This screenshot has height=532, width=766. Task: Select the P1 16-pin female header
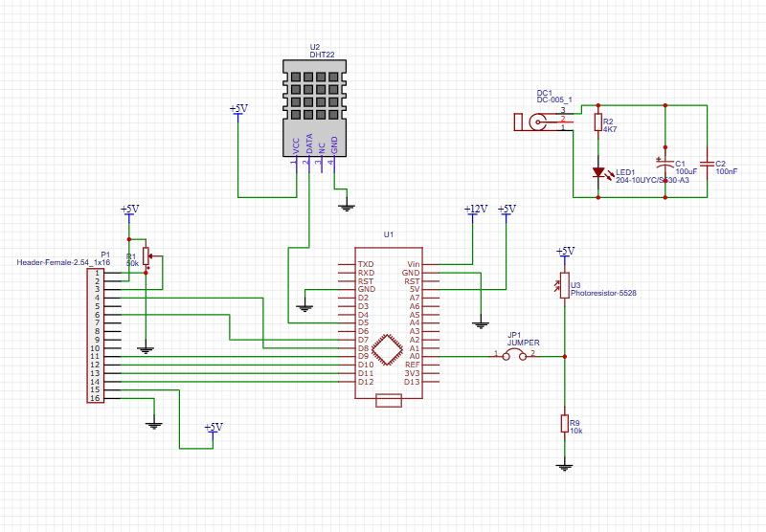[95, 335]
